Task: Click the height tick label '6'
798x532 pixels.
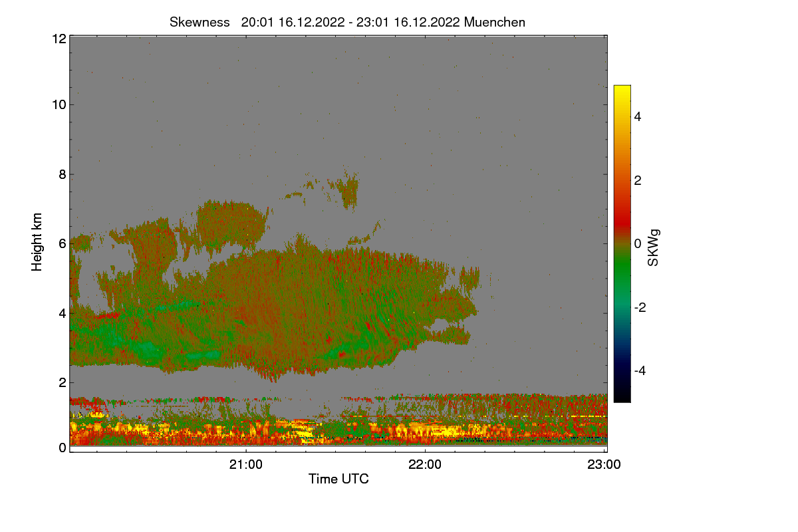Action: click(62, 243)
